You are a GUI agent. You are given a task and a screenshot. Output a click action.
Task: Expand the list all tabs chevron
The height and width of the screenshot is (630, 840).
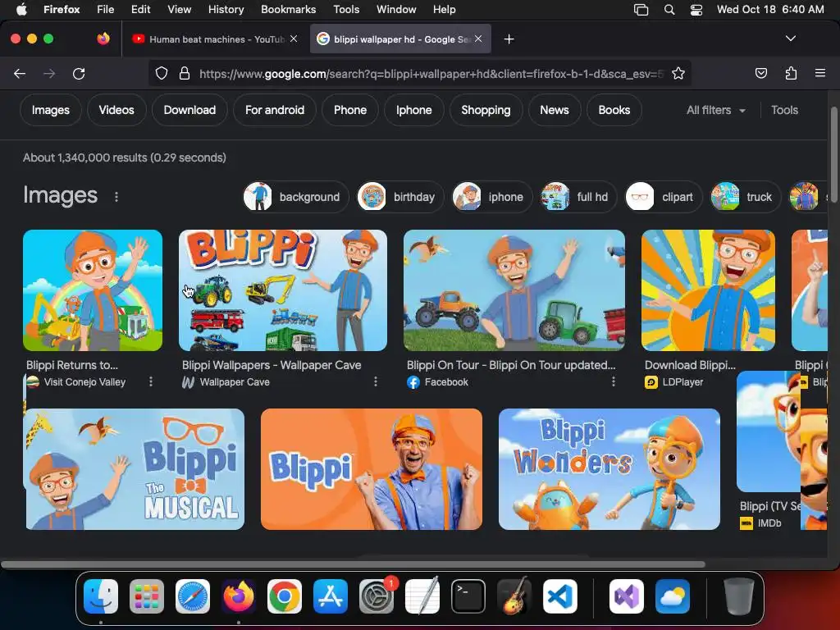[791, 39]
